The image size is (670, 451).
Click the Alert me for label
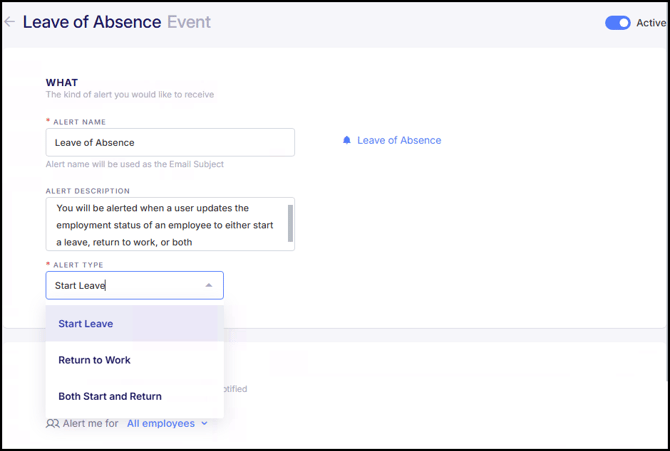(91, 424)
